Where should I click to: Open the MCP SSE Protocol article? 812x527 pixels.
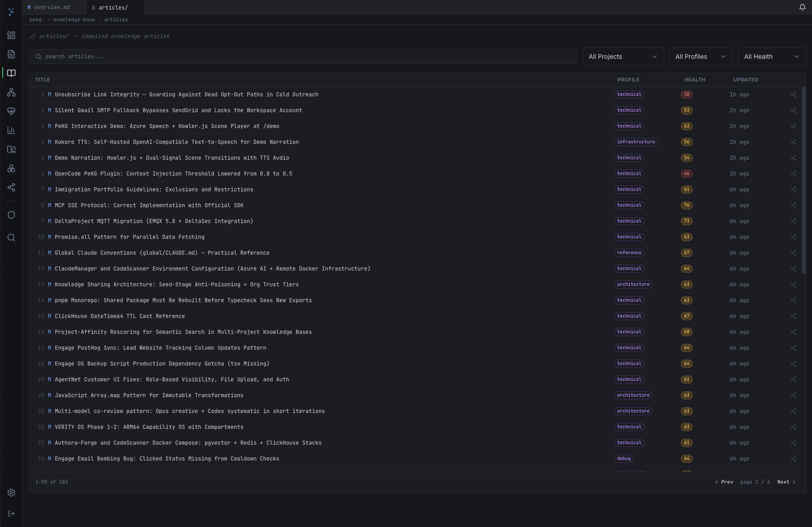coord(149,205)
